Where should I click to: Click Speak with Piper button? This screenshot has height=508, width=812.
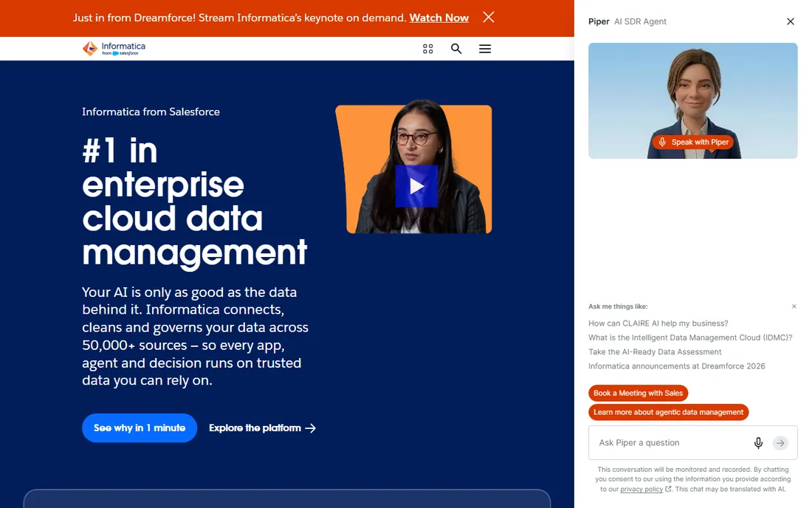[693, 142]
